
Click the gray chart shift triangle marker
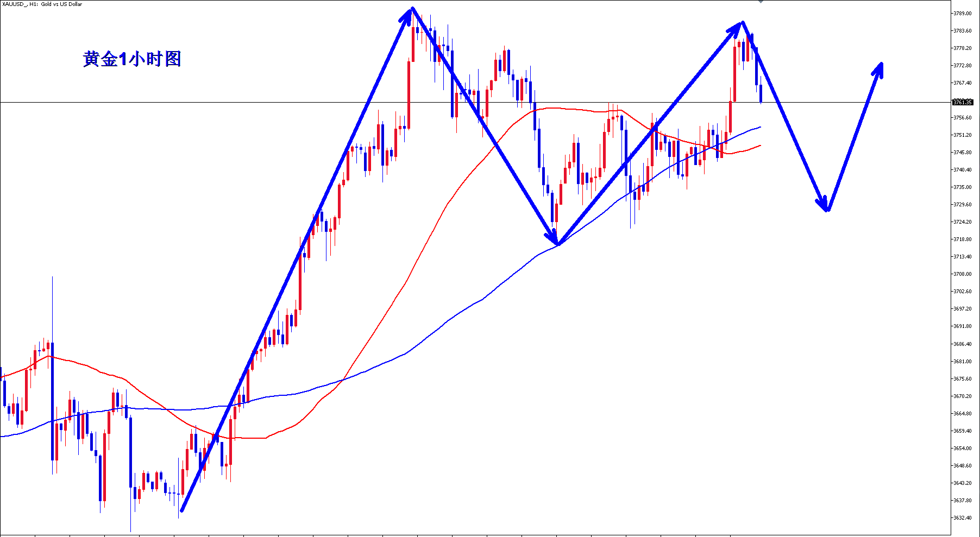(761, 2)
